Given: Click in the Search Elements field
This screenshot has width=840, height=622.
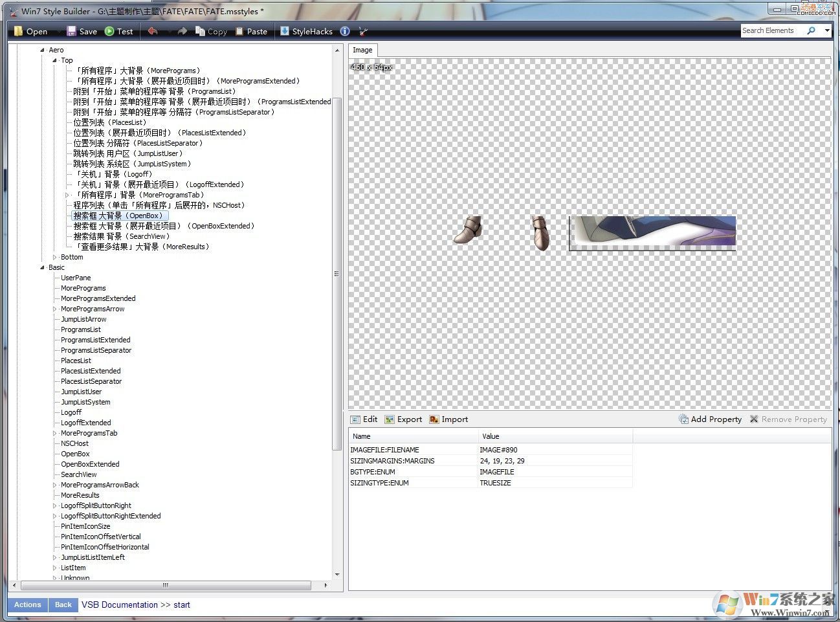Looking at the screenshot, I should (x=770, y=30).
